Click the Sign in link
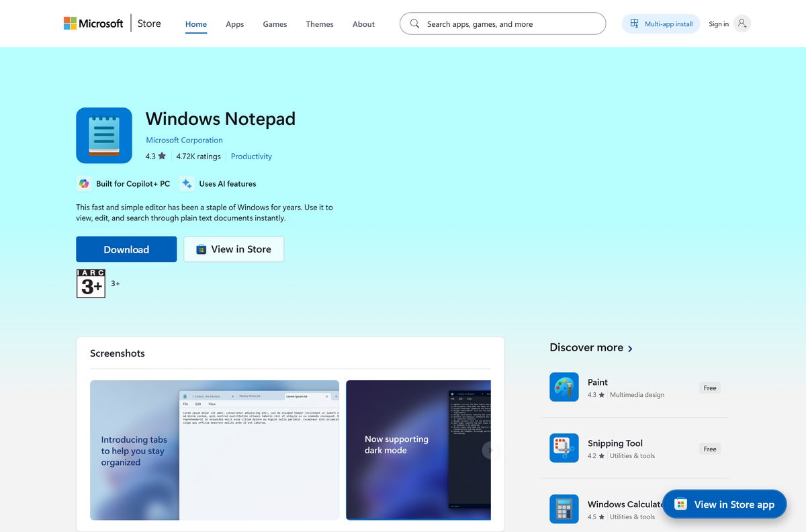The height and width of the screenshot is (532, 806). click(719, 24)
